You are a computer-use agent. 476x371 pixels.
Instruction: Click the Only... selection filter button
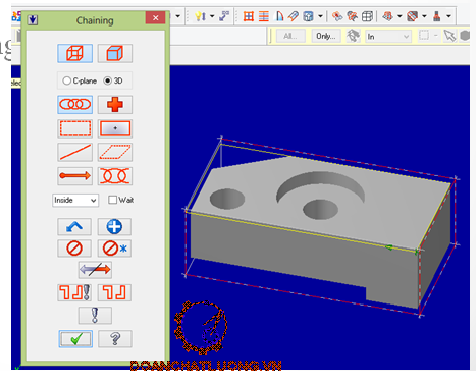(x=326, y=36)
